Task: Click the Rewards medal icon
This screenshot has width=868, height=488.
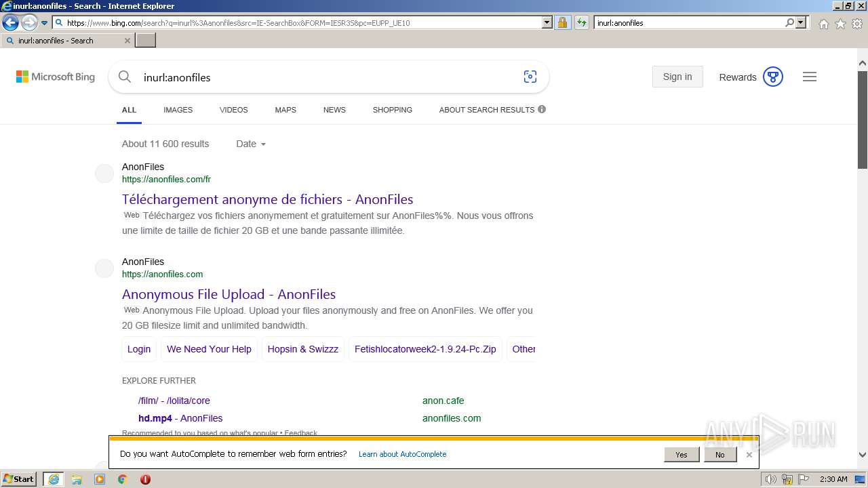Action: click(773, 77)
